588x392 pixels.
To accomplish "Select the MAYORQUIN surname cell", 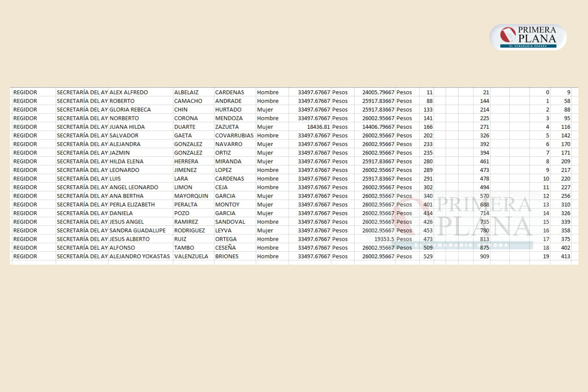I will (x=191, y=196).
